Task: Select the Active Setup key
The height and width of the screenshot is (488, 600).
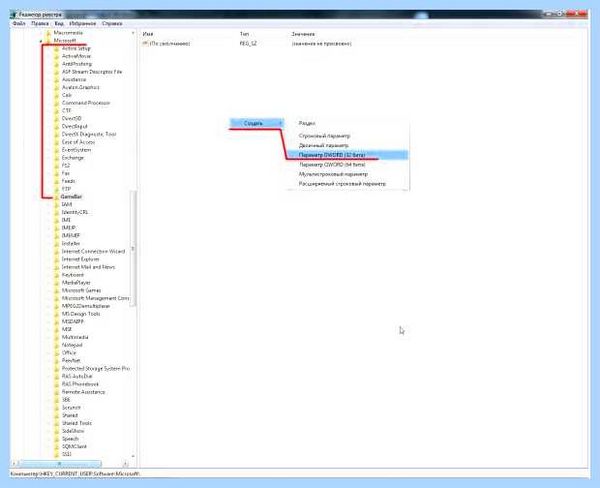Action: [76, 49]
